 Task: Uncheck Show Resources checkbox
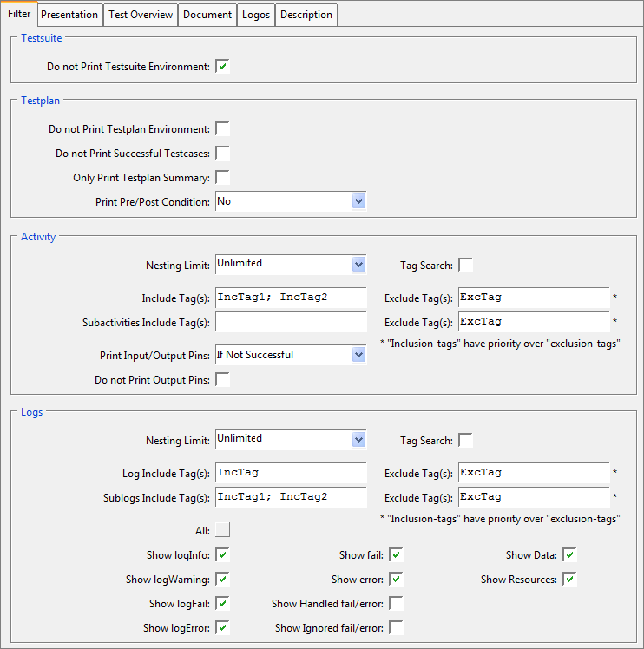click(x=570, y=579)
